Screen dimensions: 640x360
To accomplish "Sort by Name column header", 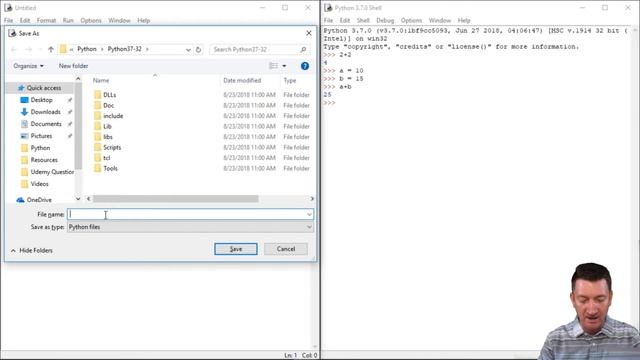I will (x=100, y=80).
